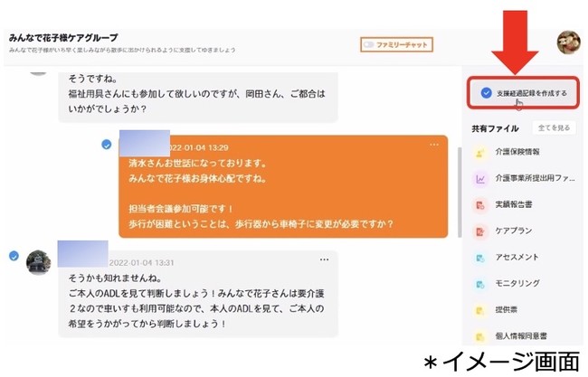Viewport: 588px width, 377px height.
Task: Click the sender avatar of 13:31 message
Action: click(x=39, y=262)
